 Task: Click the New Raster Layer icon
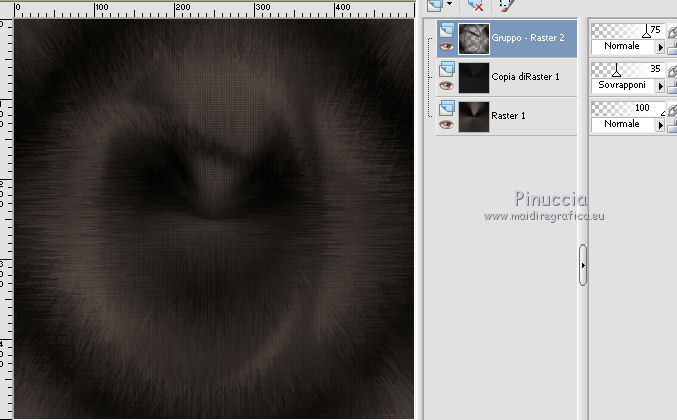pyautogui.click(x=435, y=4)
